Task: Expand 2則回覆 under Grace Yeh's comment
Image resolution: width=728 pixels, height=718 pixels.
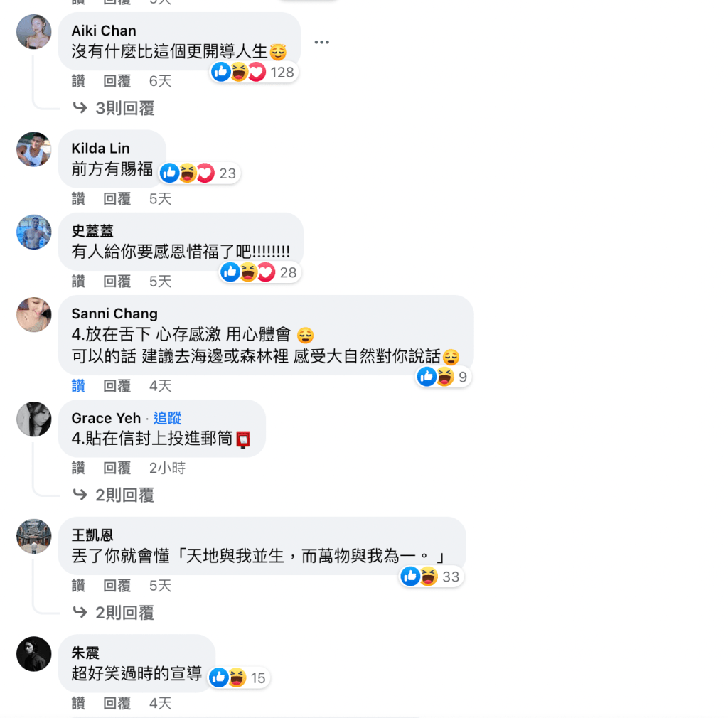Action: [x=114, y=495]
